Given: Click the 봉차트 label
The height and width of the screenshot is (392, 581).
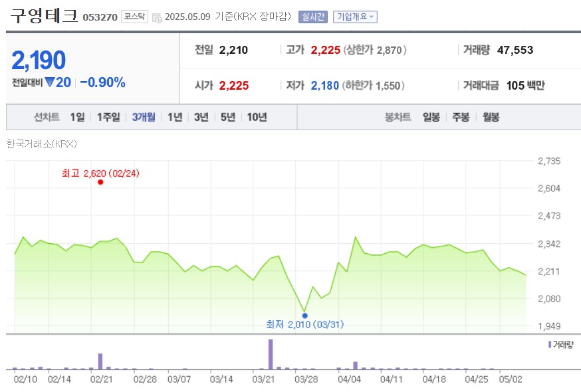Looking at the screenshot, I should pos(398,117).
